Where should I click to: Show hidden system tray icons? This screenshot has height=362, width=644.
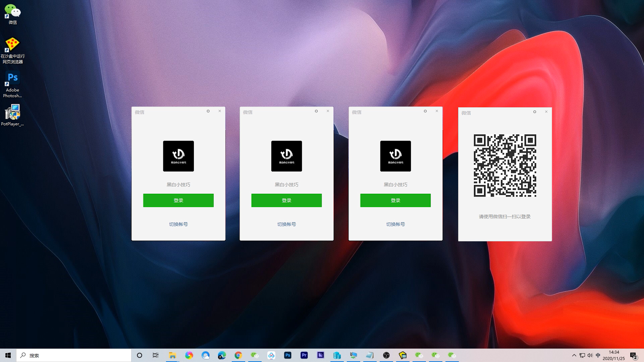[x=574, y=355]
